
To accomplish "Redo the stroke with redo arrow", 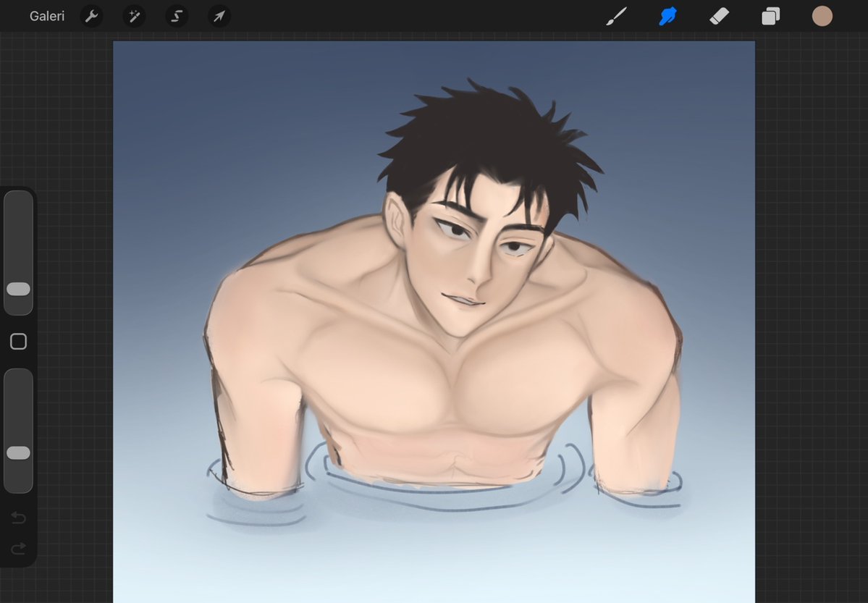I will (x=18, y=548).
